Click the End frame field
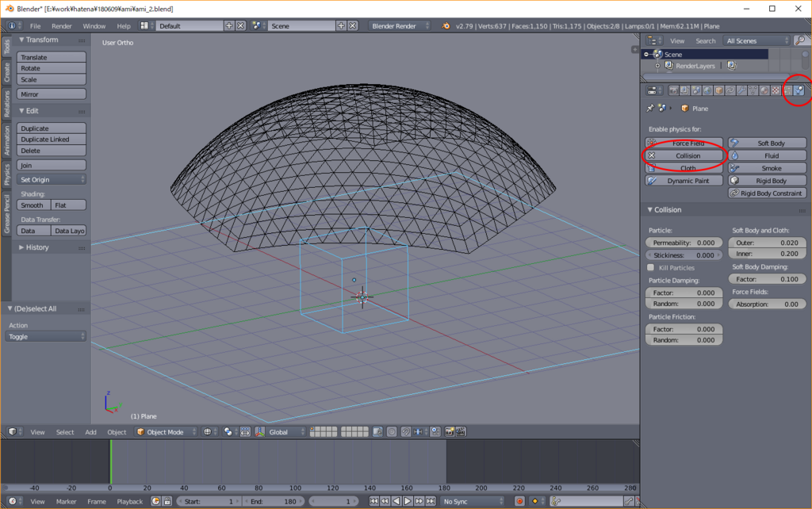812x509 pixels. [x=275, y=501]
